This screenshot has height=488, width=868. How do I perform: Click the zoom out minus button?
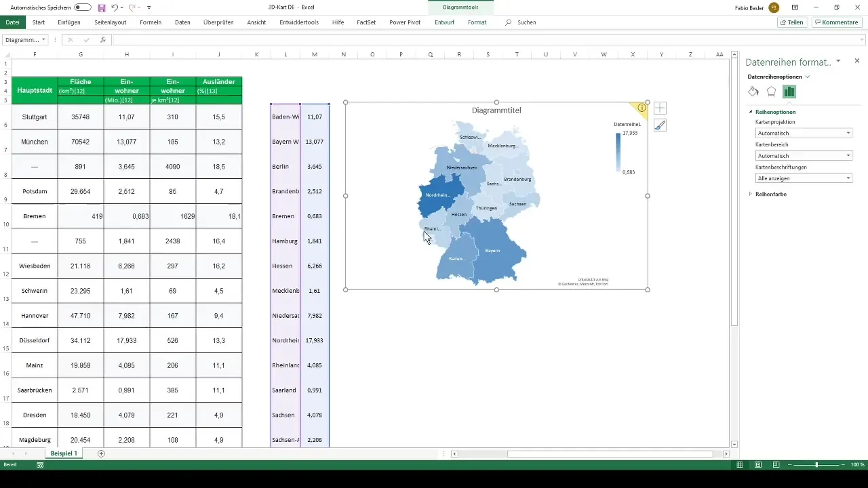click(788, 465)
